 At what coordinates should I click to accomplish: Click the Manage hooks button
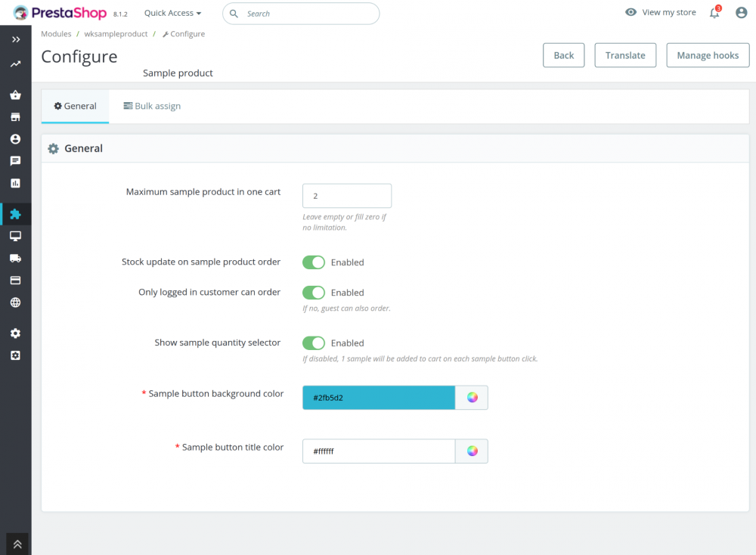point(708,55)
